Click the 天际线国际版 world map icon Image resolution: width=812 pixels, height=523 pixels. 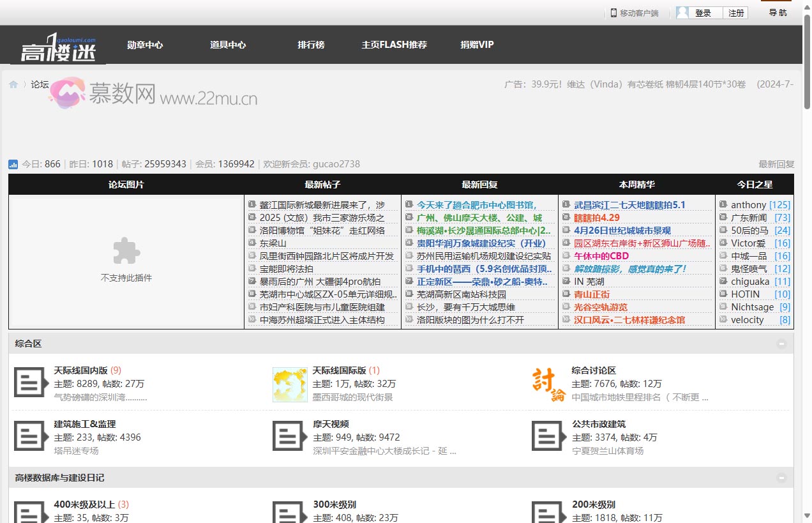(x=290, y=384)
